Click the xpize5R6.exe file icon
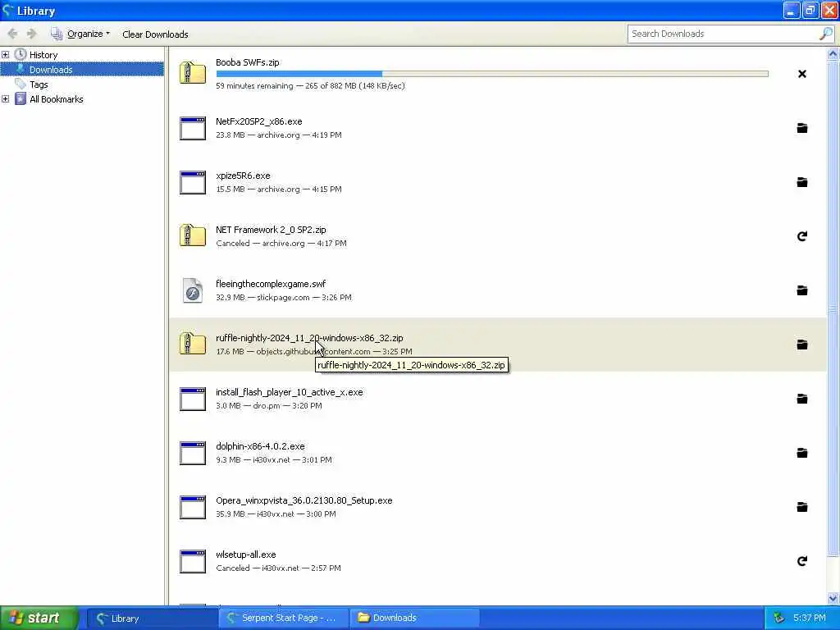 click(193, 183)
